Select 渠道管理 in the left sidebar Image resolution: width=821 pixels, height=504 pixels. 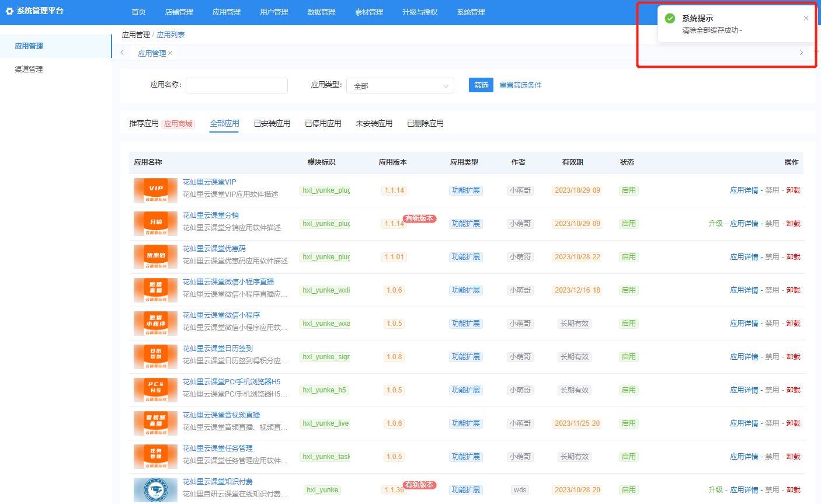(x=55, y=69)
